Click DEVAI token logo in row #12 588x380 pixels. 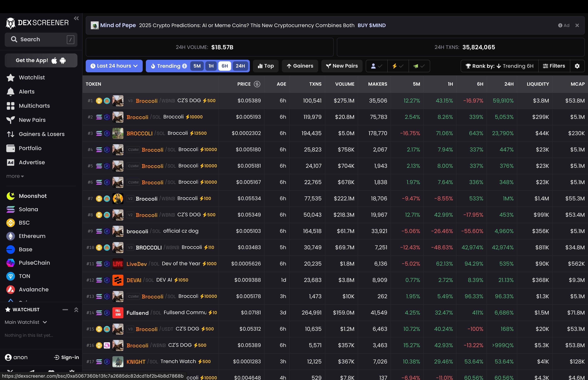tap(118, 280)
